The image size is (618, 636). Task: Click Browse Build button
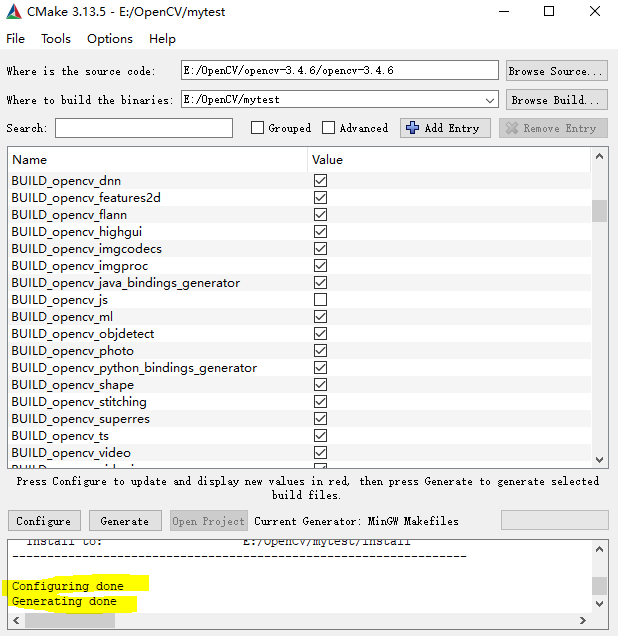(x=556, y=100)
